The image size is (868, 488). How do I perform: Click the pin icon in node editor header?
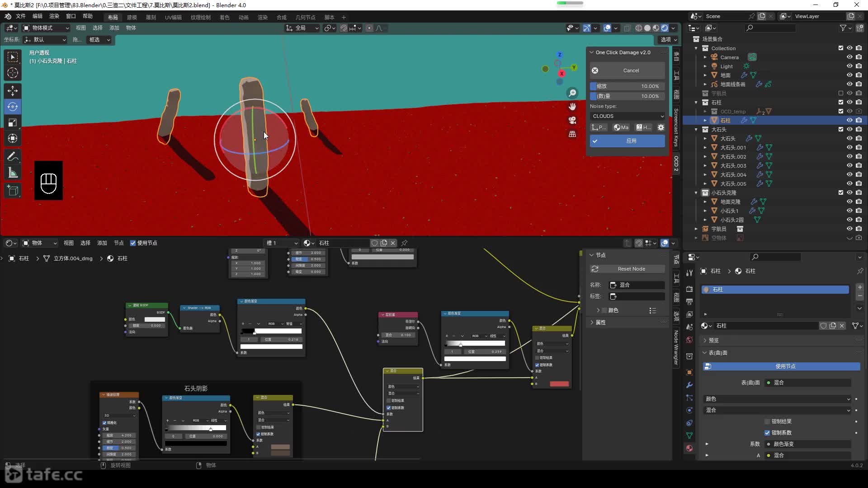click(404, 243)
